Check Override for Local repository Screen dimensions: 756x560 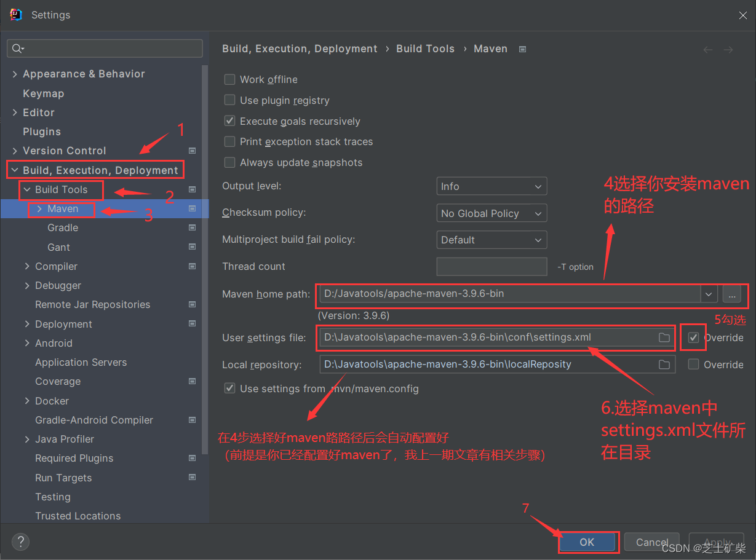[694, 365]
